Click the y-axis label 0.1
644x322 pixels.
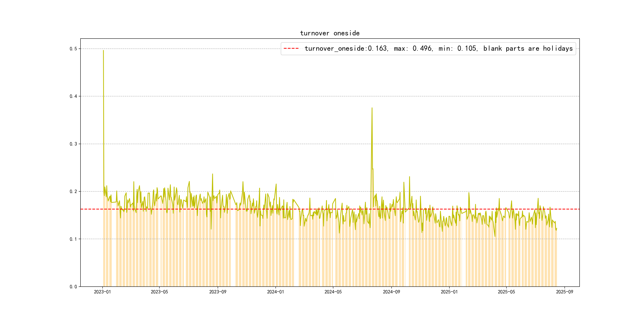coord(73,239)
